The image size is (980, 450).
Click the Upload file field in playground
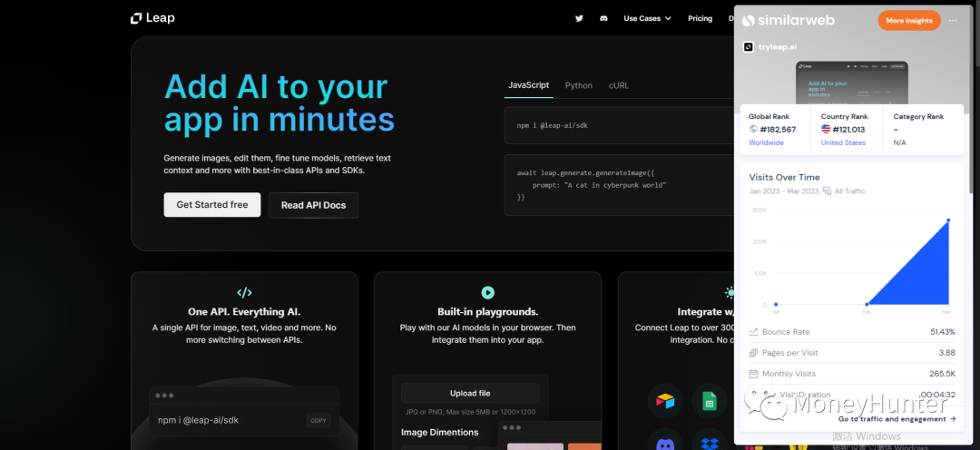pyautogui.click(x=470, y=393)
